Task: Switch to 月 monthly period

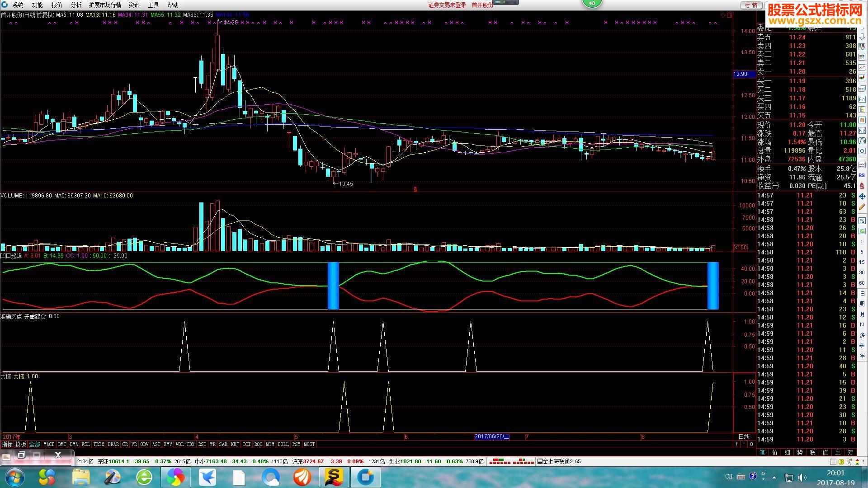Action: pos(862,314)
